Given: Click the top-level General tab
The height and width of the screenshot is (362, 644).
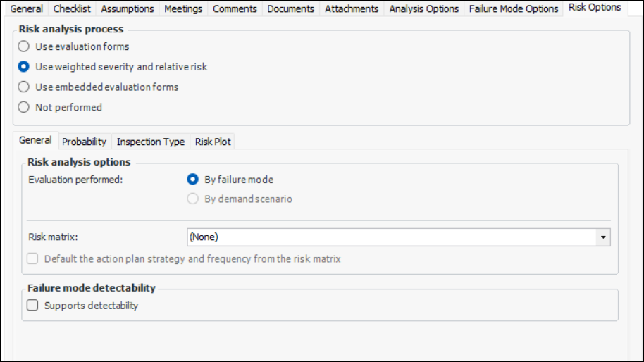Looking at the screenshot, I should (x=26, y=9).
